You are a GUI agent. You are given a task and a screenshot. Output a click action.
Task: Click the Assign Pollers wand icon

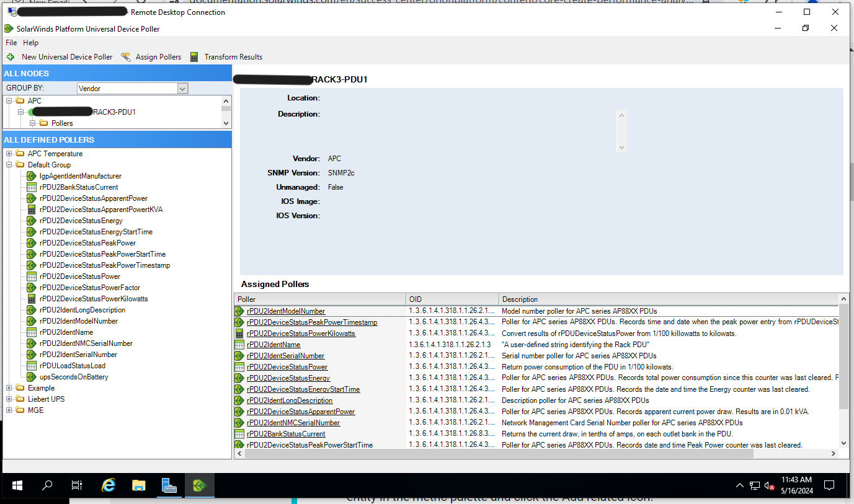126,57
